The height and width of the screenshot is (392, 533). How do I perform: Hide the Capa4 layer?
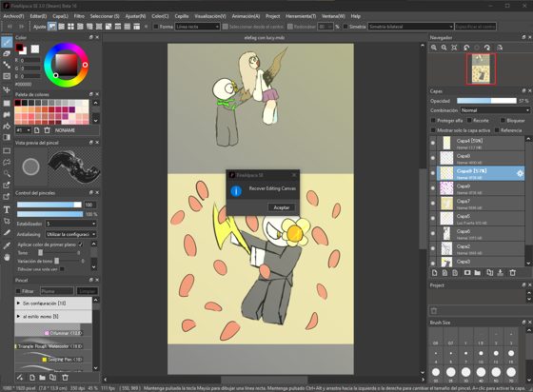tap(433, 143)
